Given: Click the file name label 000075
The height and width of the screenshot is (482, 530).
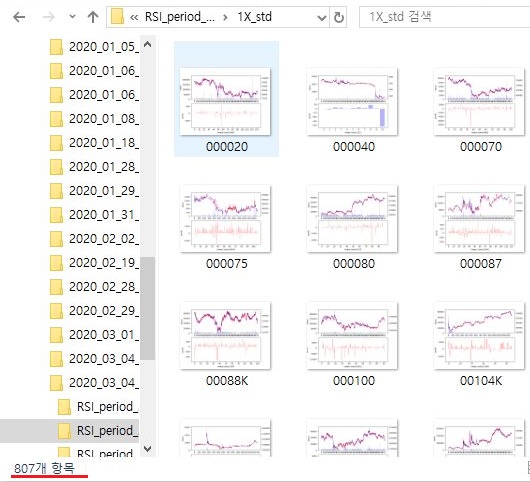Looking at the screenshot, I should [x=227, y=263].
